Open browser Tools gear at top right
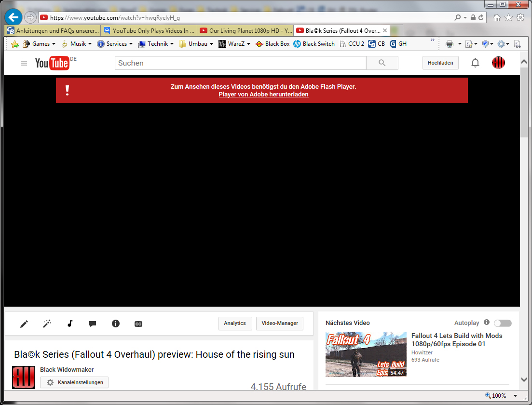The image size is (532, 405). (520, 18)
